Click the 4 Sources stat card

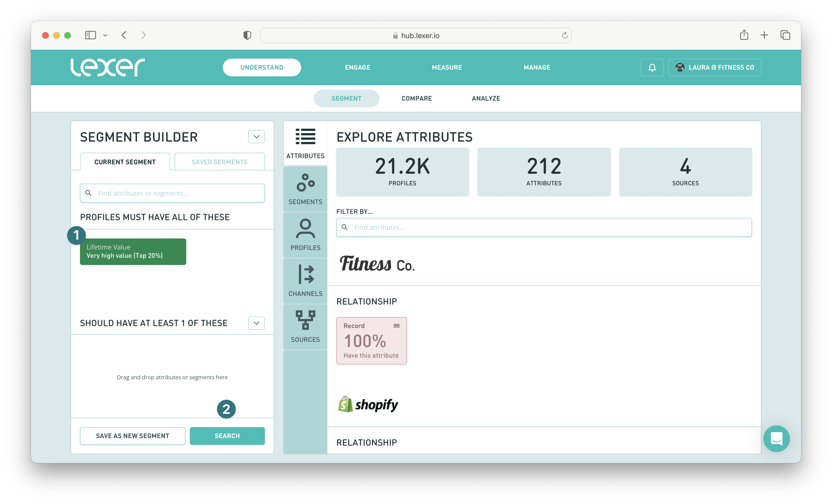tap(685, 172)
